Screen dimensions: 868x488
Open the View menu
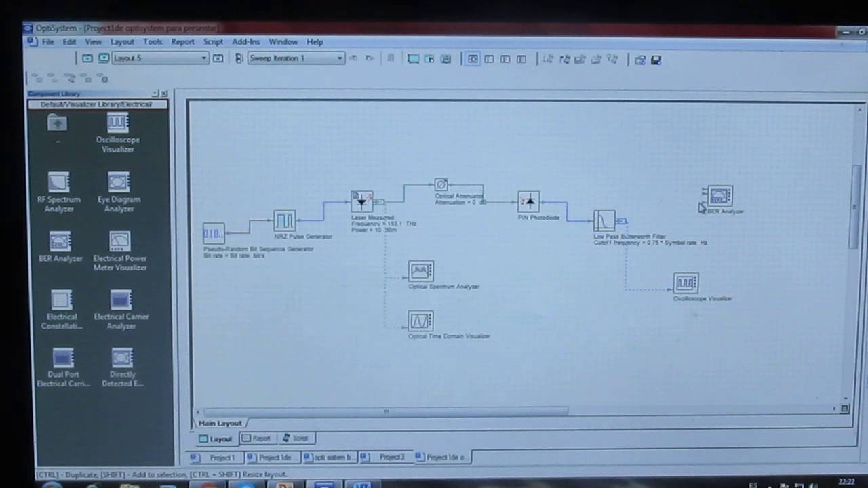[93, 42]
